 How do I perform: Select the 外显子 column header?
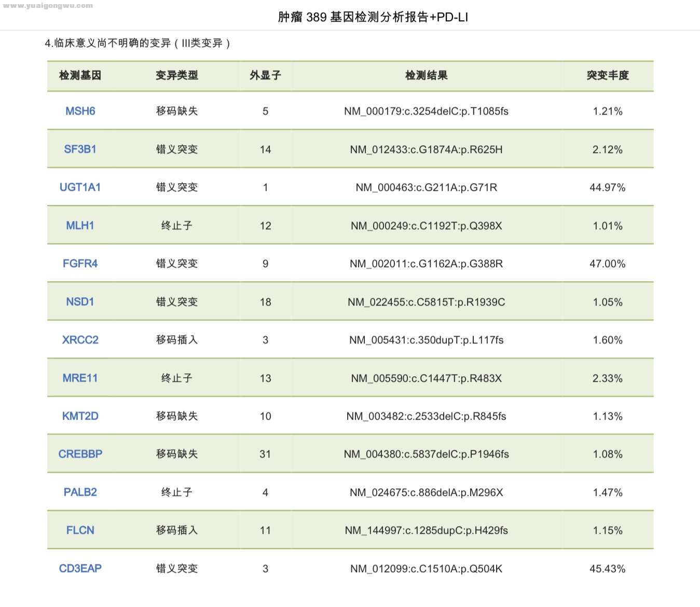265,75
